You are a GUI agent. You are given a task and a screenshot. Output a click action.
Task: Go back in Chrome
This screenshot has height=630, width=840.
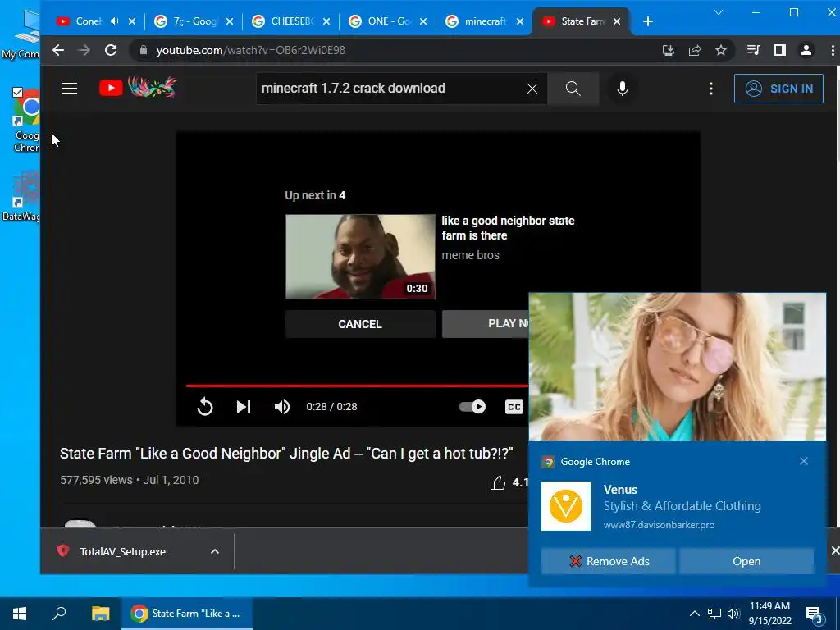[58, 50]
